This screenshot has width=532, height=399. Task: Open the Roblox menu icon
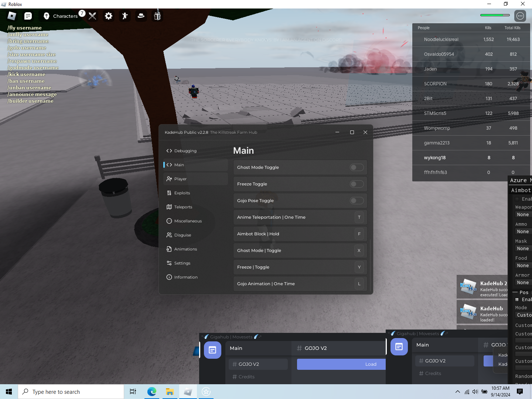pyautogui.click(x=12, y=16)
